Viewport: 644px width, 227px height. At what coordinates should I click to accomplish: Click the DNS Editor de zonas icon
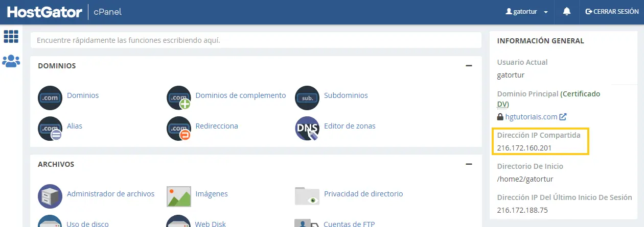[x=307, y=128]
